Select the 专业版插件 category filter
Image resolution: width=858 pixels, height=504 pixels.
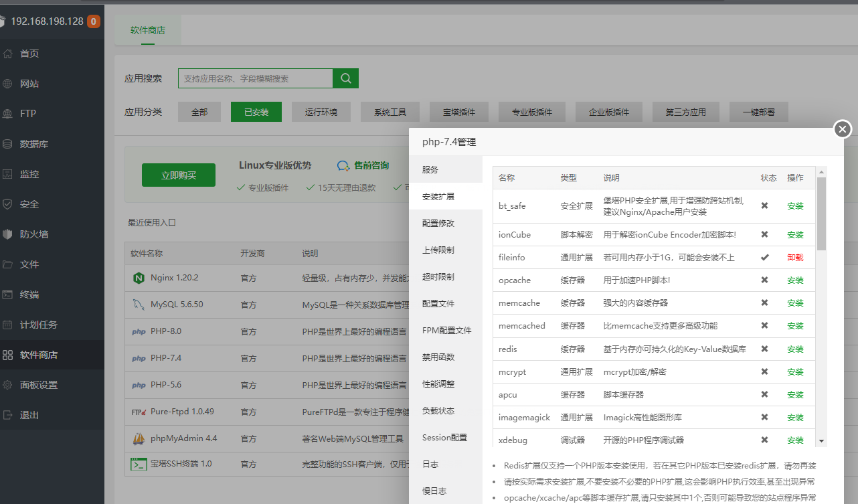tap(532, 112)
